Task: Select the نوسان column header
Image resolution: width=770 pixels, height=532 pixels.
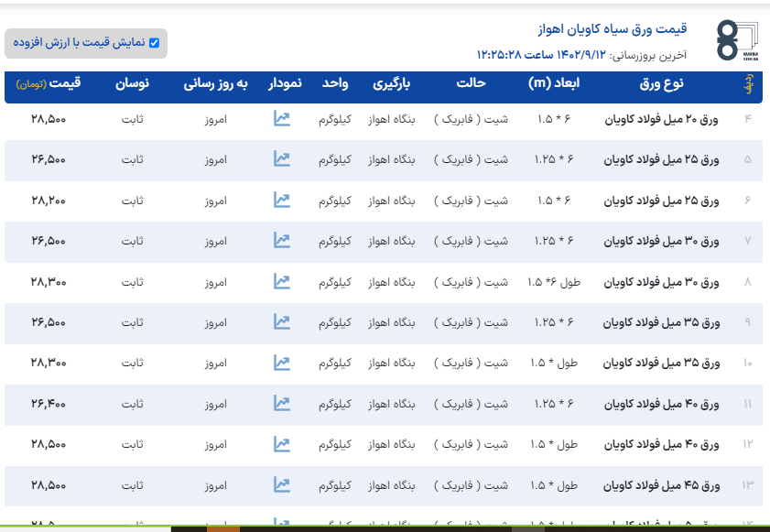Action: coord(132,84)
